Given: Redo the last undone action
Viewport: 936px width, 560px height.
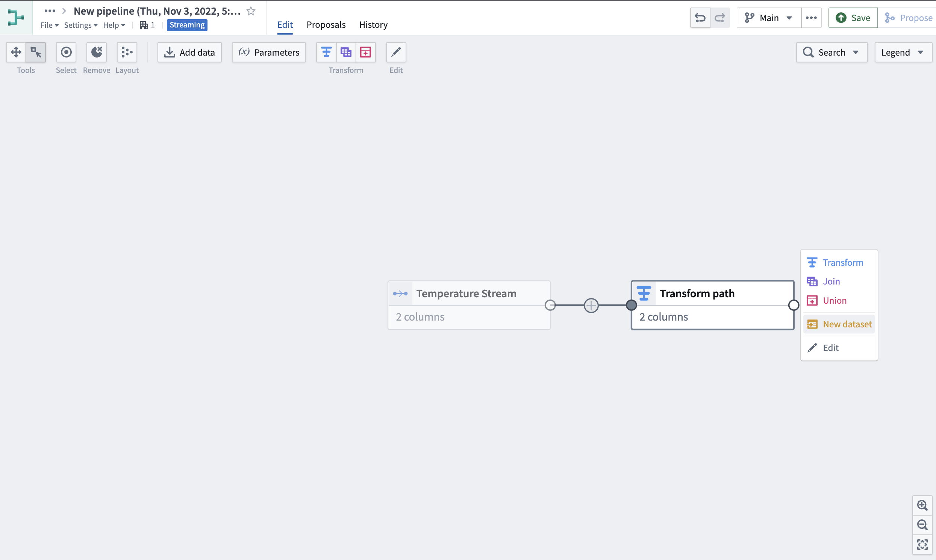Looking at the screenshot, I should coord(719,17).
